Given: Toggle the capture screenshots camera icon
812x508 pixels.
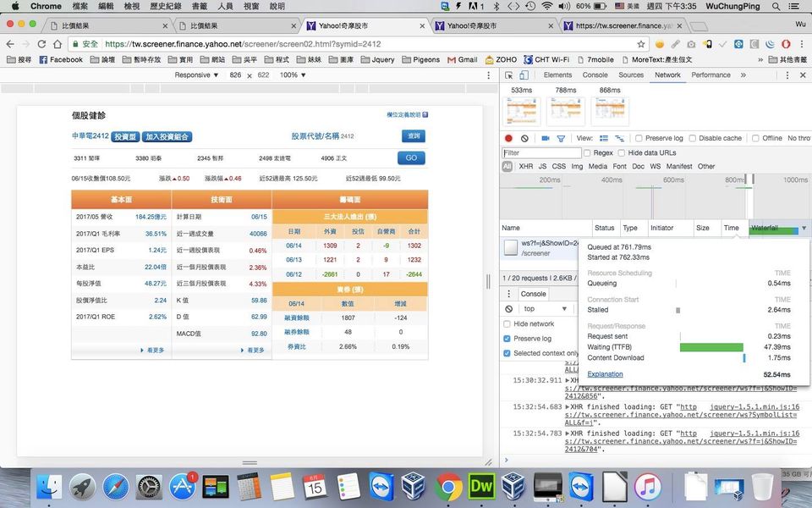Looking at the screenshot, I should (546, 138).
